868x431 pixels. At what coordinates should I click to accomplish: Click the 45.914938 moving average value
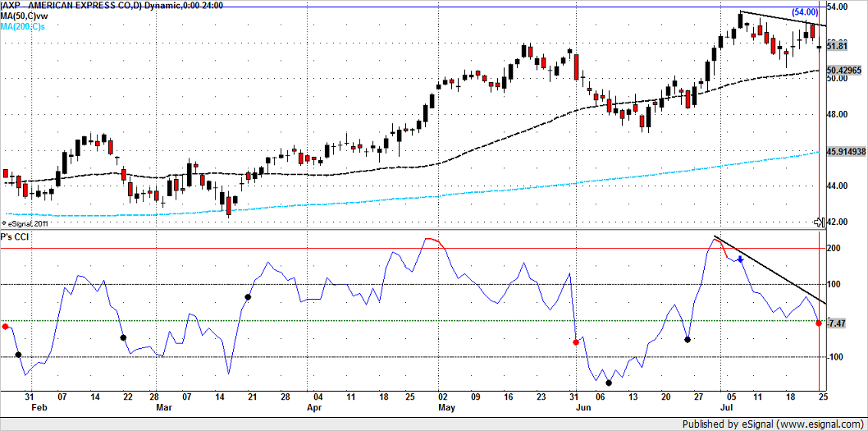tap(845, 151)
